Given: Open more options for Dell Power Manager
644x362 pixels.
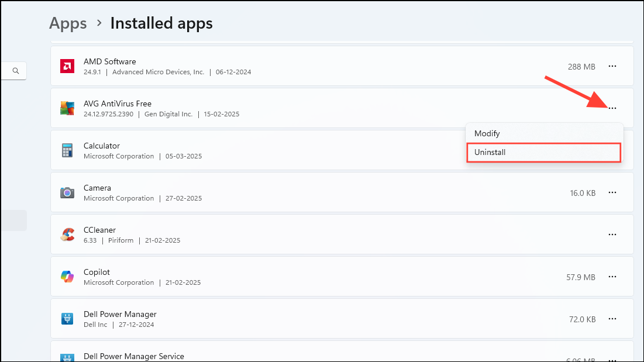Looking at the screenshot, I should (612, 319).
